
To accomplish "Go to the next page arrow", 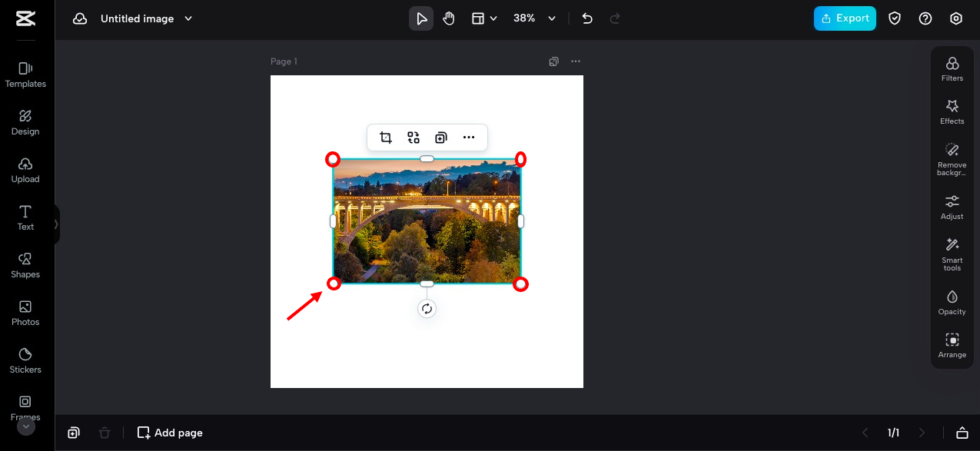I will 922,433.
